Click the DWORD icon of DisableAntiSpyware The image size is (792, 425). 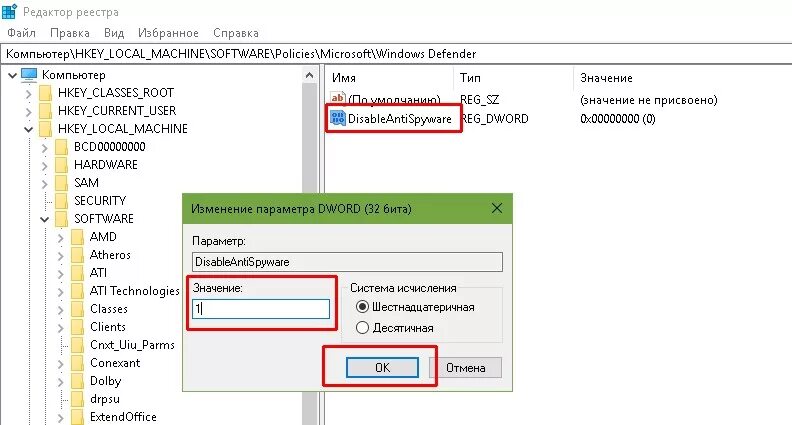(337, 118)
